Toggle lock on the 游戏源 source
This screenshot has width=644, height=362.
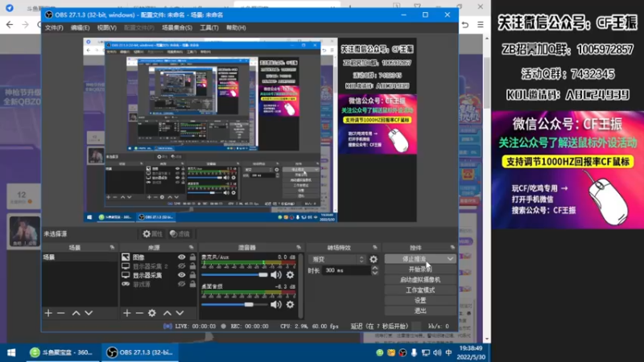click(192, 284)
